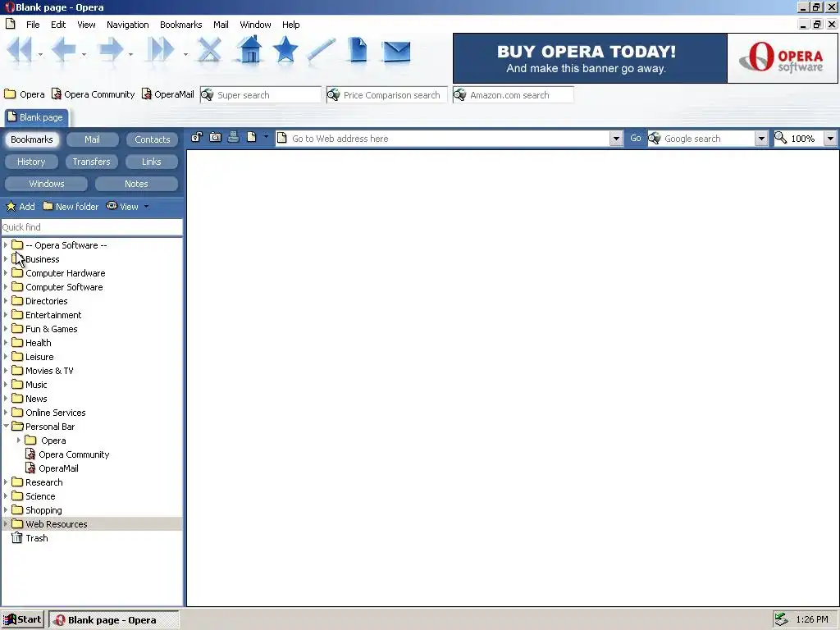Open the Google search dropdown arrow
Image resolution: width=840 pixels, height=630 pixels.
[761, 139]
